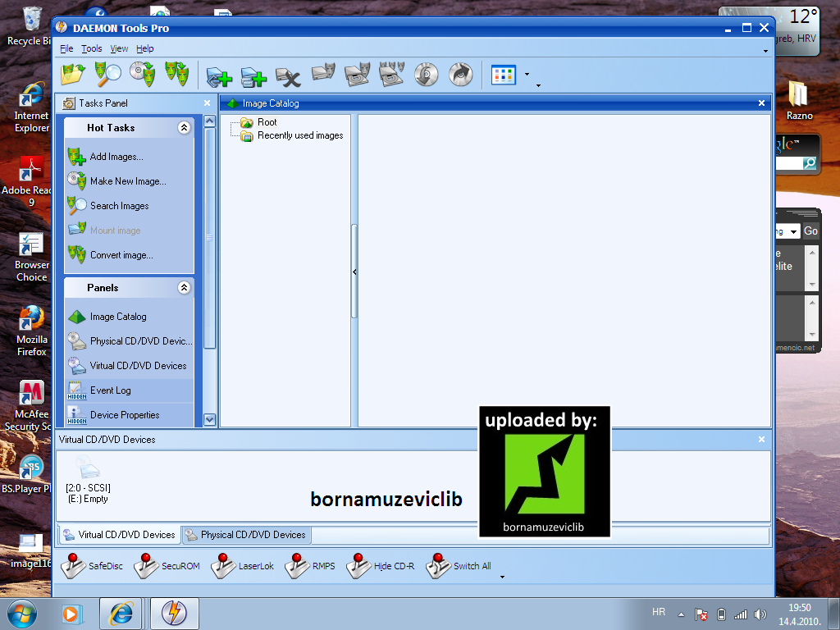
Task: Collapse the Panels section chevron
Action: pyautogui.click(x=184, y=288)
